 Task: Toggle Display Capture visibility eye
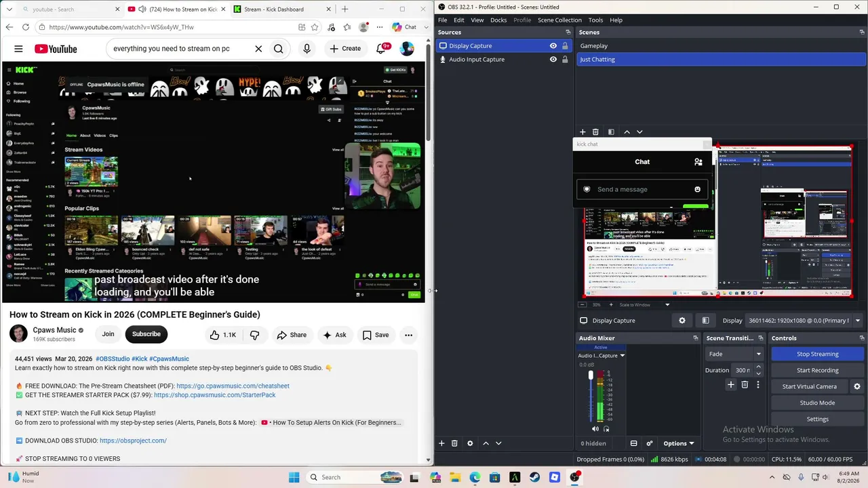553,46
